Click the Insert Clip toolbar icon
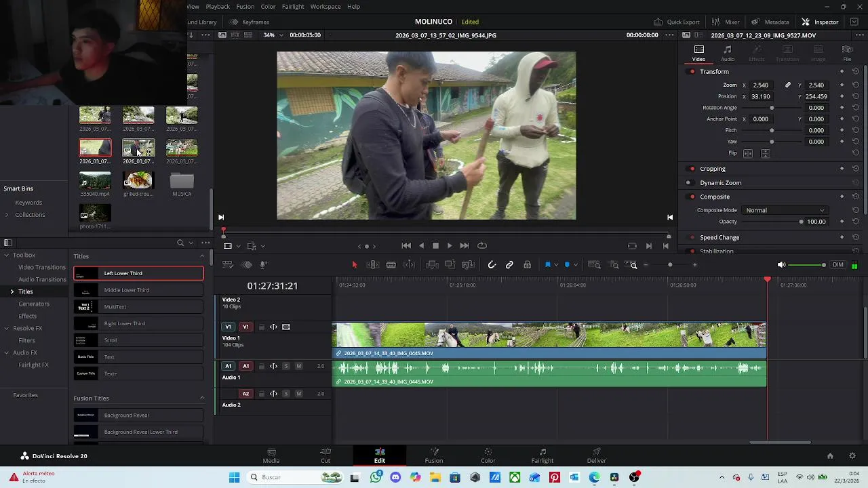Screen dimensions: 868x488 click(431, 265)
